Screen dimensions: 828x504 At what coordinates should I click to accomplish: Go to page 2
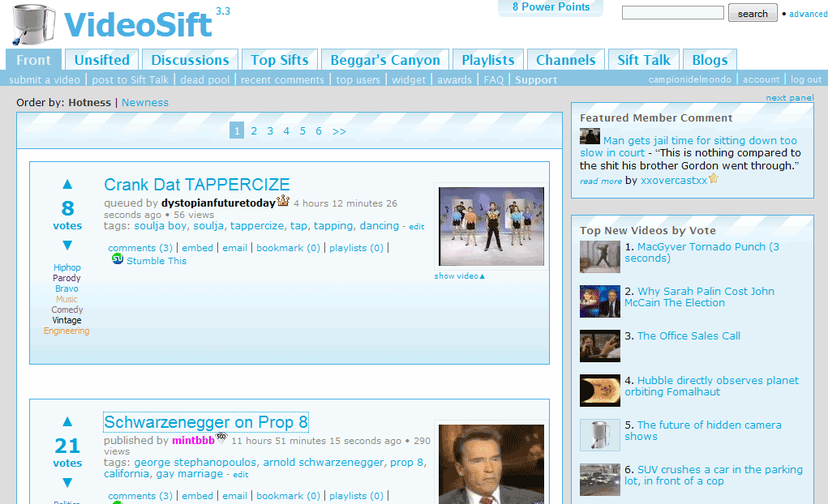(x=254, y=131)
